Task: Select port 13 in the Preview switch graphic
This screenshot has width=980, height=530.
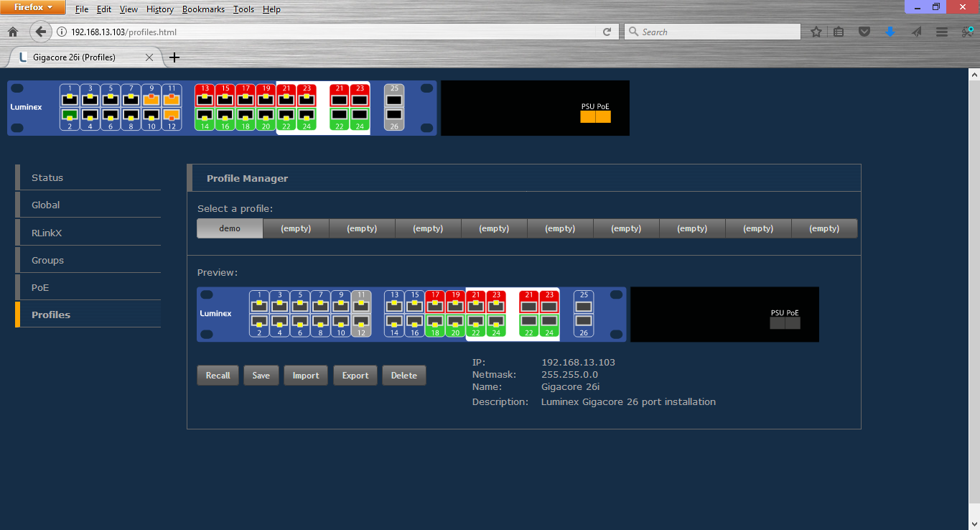Action: (394, 302)
